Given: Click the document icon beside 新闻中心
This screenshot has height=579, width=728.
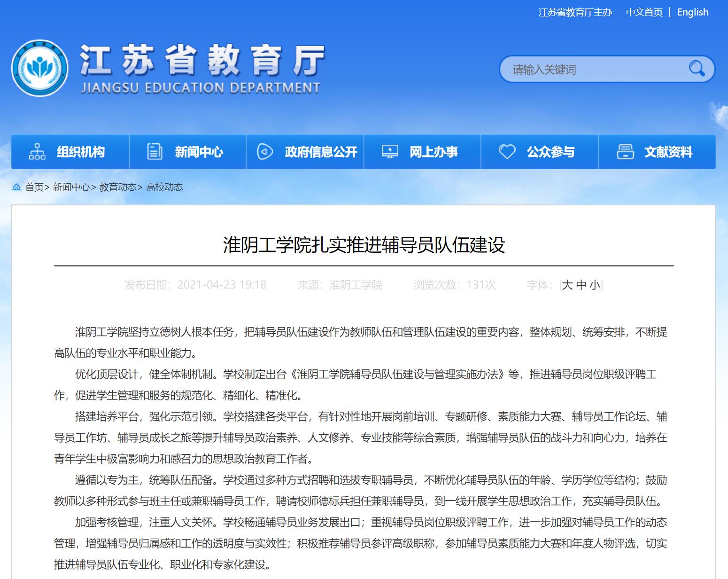Looking at the screenshot, I should (x=155, y=152).
